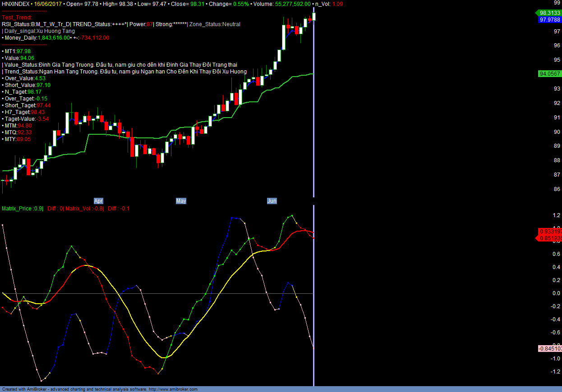This screenshot has width=562, height=392.
Task: Click the pink -0.8451 indicator value label
Action: 549,348
